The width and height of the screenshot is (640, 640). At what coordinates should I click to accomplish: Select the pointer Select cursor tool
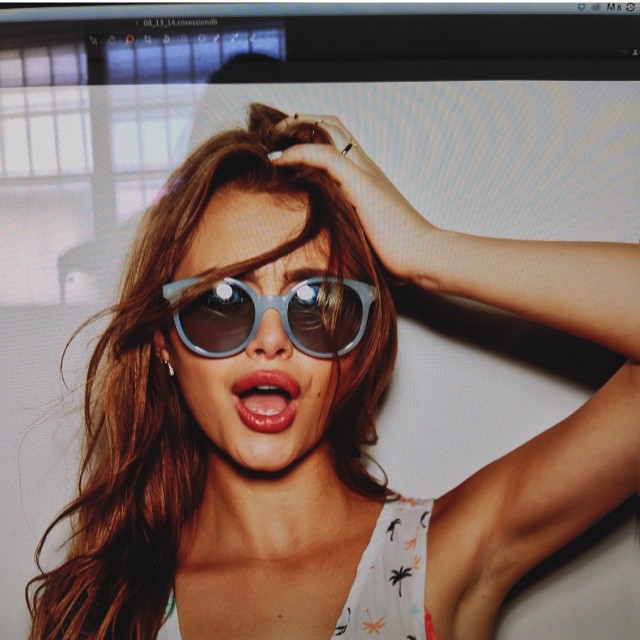pyautogui.click(x=93, y=40)
